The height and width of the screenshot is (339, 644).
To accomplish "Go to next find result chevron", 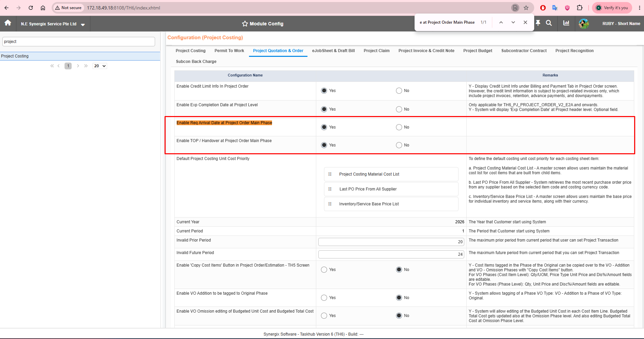I will [513, 22].
